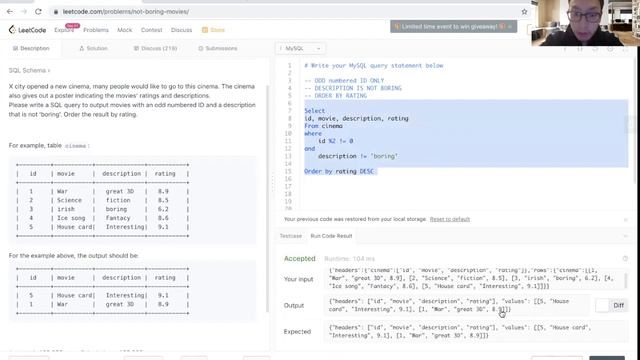Click the Output result JSON text
The image size is (640, 360).
(x=449, y=305)
